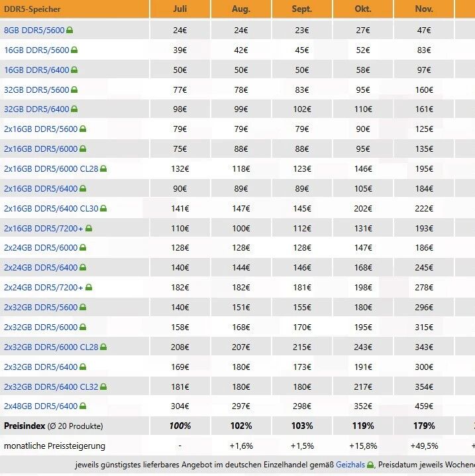Viewport: 475px width, 476px height.
Task: Click the lock icon next to Geizhals footnote
Action: tap(370, 465)
